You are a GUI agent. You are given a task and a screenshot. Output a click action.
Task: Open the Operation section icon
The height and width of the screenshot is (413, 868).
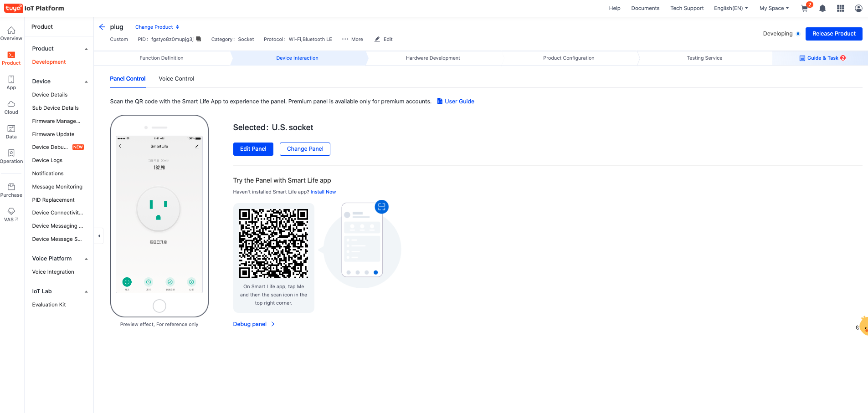point(11,157)
